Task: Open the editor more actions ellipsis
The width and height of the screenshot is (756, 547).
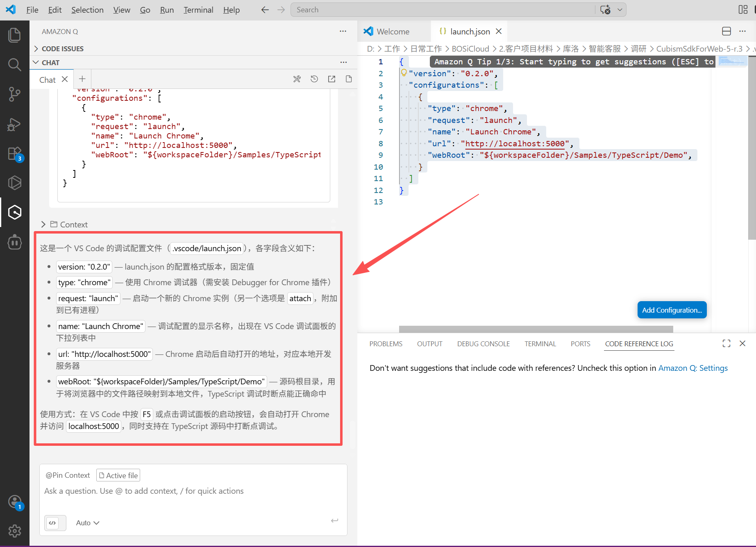Action: [742, 31]
